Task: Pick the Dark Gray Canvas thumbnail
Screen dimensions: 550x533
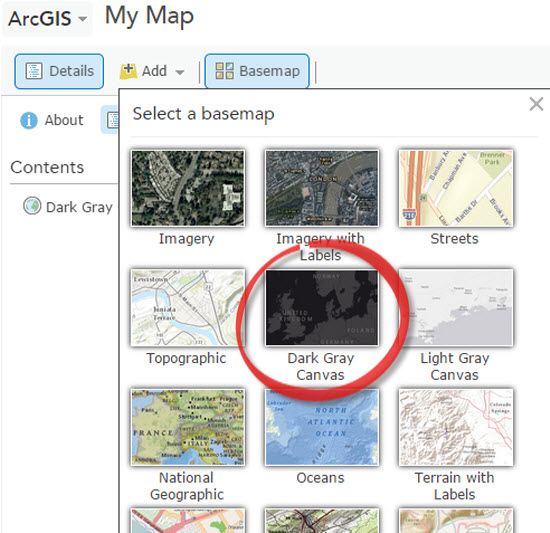Action: click(322, 308)
